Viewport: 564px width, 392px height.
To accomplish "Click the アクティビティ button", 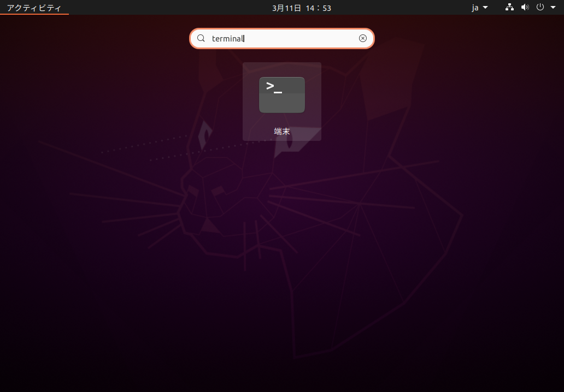I will pyautogui.click(x=34, y=8).
